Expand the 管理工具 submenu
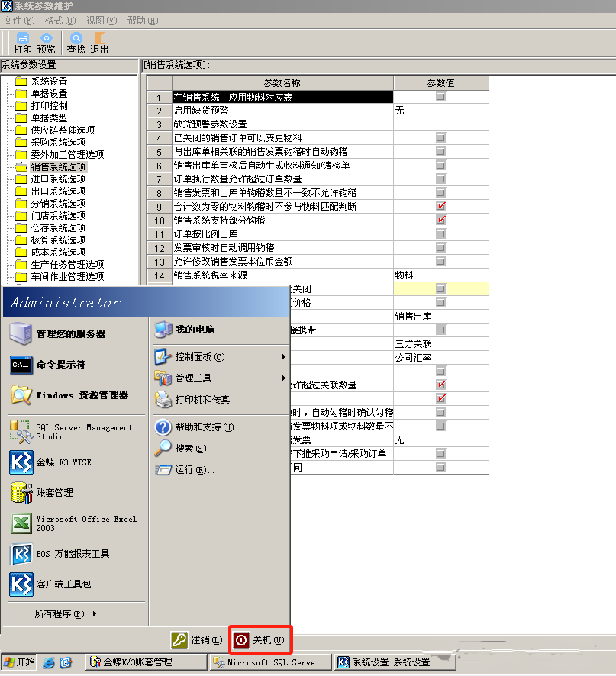The image size is (616, 676). (x=195, y=378)
